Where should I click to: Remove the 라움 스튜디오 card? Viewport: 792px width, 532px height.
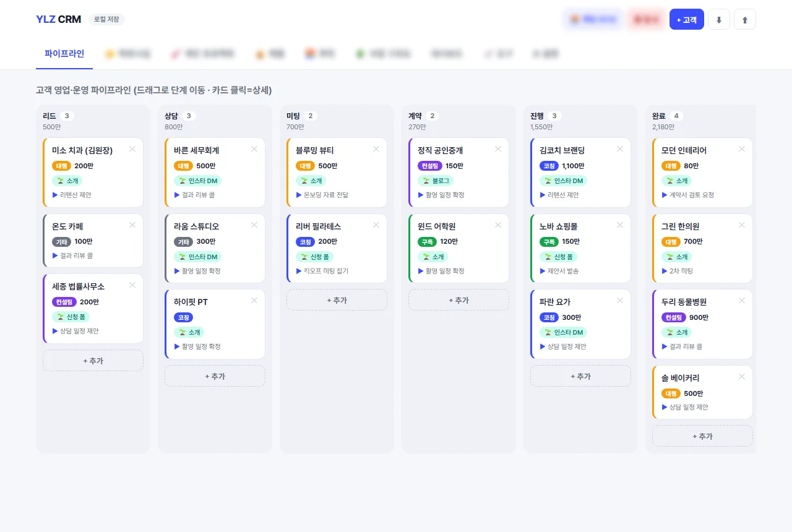[x=254, y=225]
